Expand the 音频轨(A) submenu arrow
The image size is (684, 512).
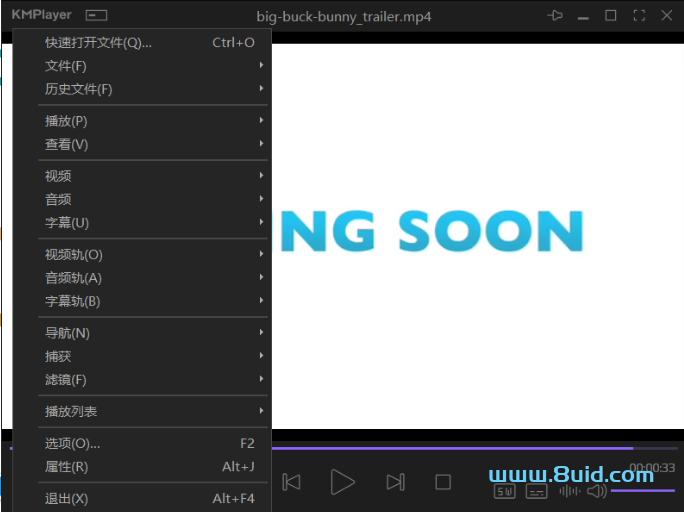click(x=261, y=277)
